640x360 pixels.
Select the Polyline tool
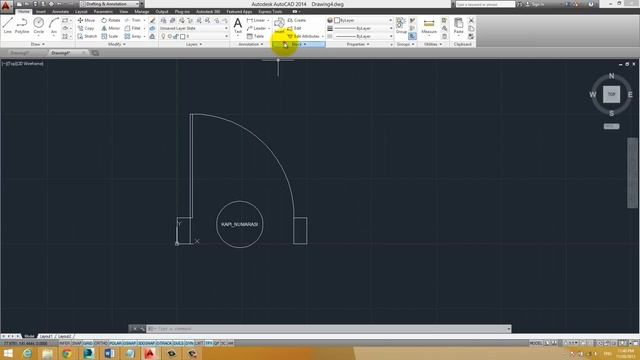pyautogui.click(x=22, y=26)
